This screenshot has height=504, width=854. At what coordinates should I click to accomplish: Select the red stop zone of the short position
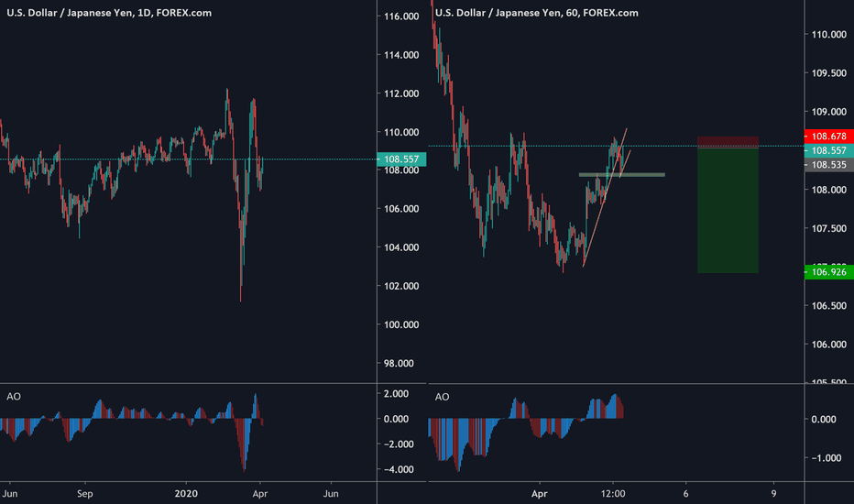coord(728,142)
